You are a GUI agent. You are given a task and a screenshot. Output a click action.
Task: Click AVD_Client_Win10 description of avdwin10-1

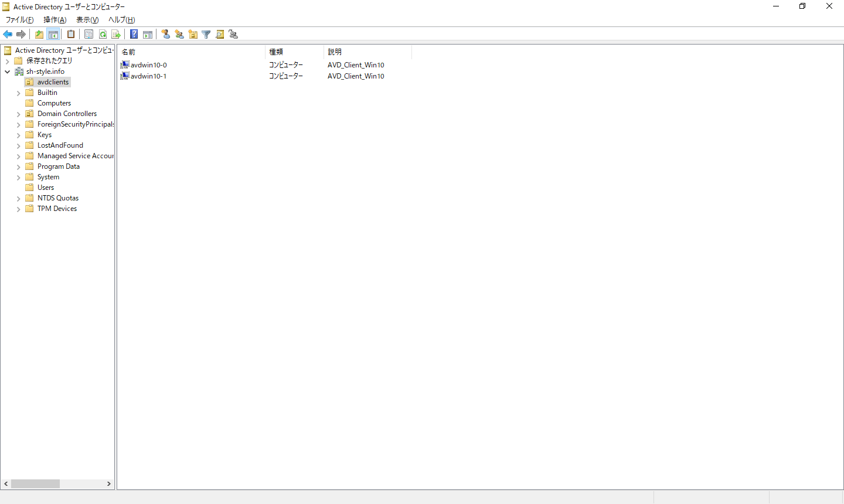(356, 76)
